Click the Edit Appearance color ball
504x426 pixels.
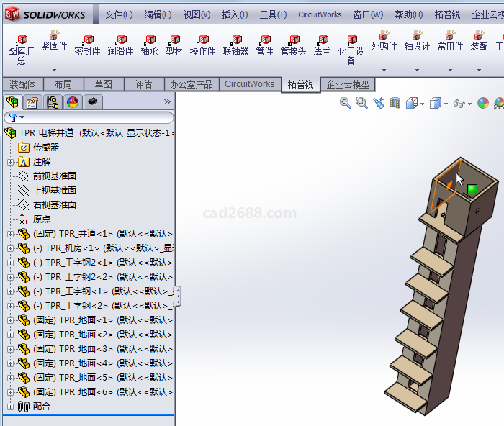pos(483,104)
